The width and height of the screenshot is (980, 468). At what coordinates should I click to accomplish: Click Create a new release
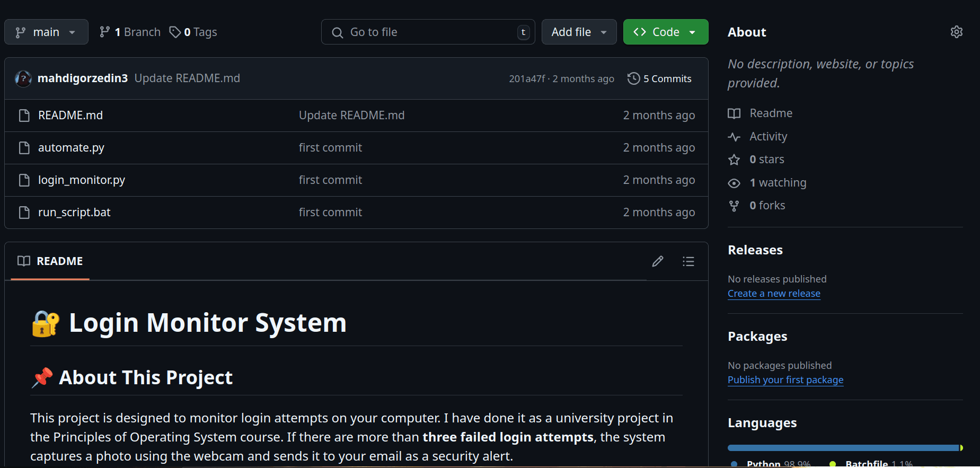pyautogui.click(x=774, y=293)
